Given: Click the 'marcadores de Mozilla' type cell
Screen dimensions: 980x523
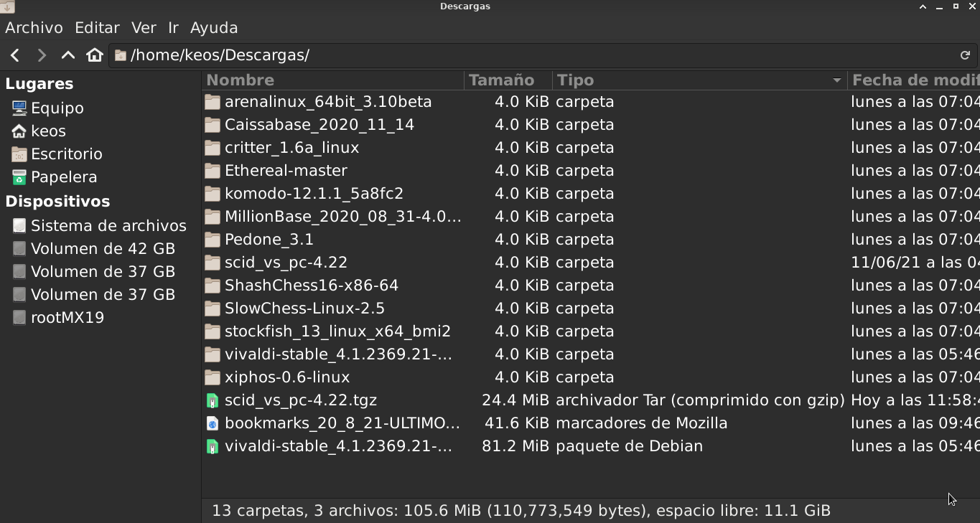Looking at the screenshot, I should coord(642,423).
